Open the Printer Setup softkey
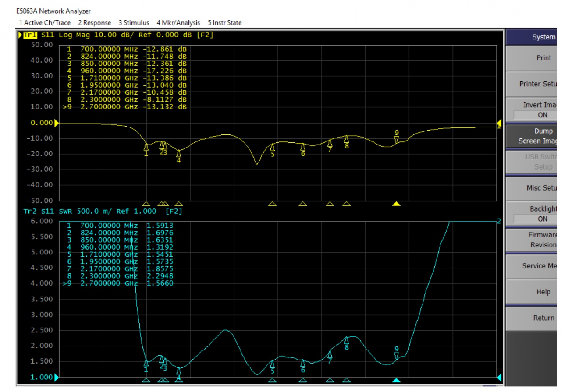This screenshot has height=392, width=561. (x=538, y=84)
